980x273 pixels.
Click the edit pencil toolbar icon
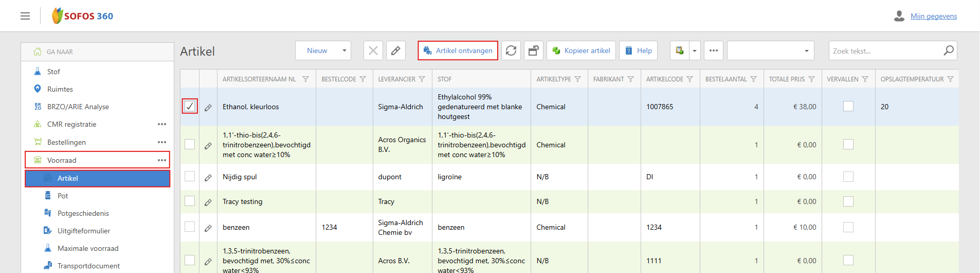396,50
